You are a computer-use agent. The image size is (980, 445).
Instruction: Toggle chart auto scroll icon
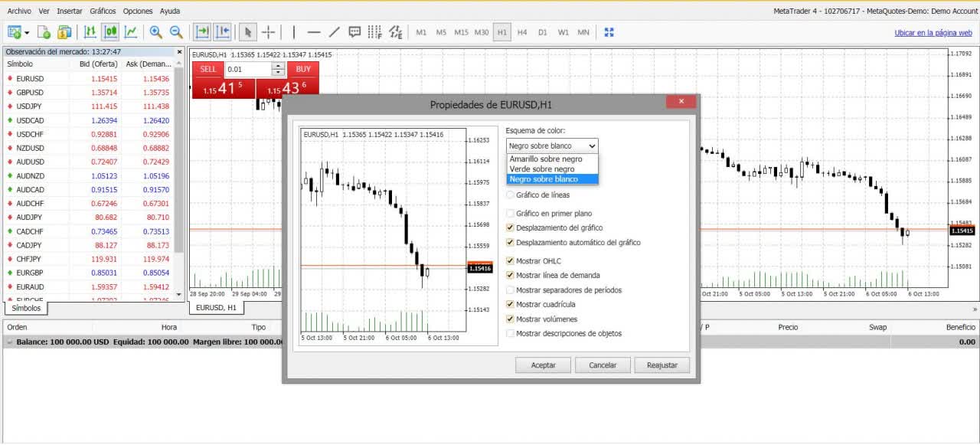(x=202, y=32)
